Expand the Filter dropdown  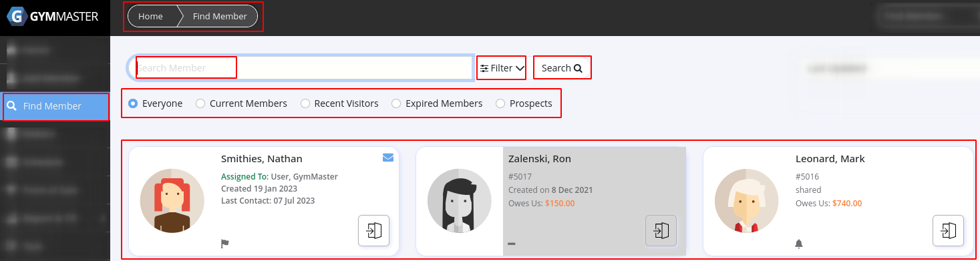click(502, 68)
